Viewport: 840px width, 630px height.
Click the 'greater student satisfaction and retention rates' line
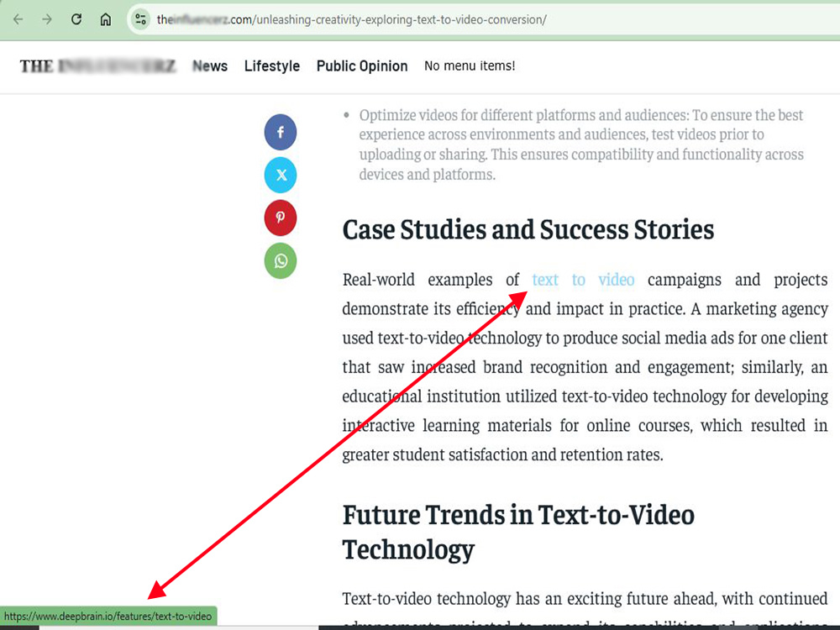tap(502, 454)
